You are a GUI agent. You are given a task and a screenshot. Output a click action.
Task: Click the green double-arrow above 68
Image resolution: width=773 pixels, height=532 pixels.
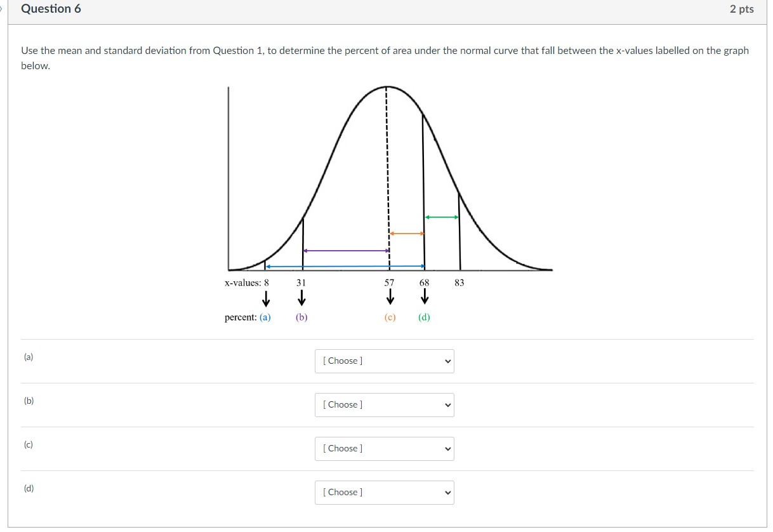(440, 216)
